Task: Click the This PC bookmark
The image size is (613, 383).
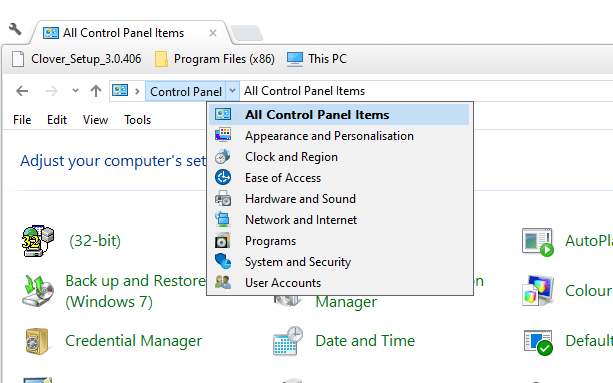Action: [x=317, y=59]
